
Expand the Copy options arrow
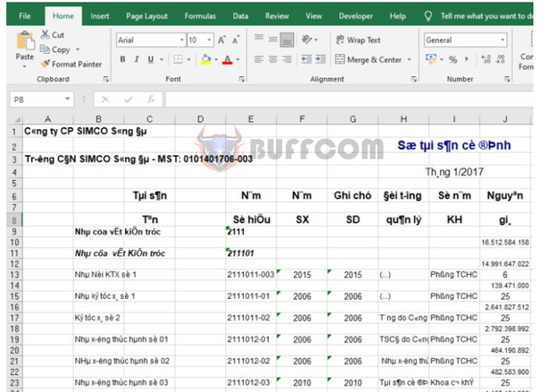78,50
